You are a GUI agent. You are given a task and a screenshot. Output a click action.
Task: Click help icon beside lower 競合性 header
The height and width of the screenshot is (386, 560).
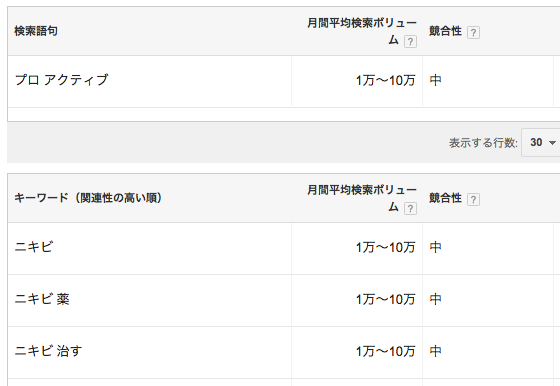point(473,199)
